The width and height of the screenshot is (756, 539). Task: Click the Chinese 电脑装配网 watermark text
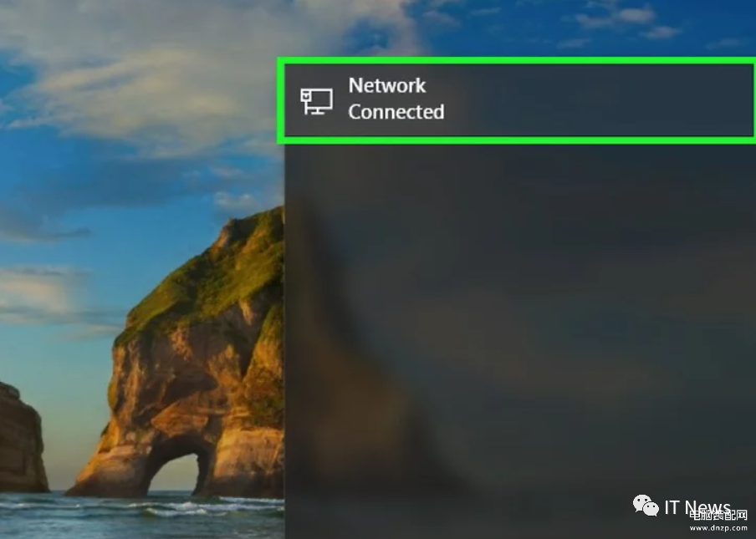coord(718,516)
